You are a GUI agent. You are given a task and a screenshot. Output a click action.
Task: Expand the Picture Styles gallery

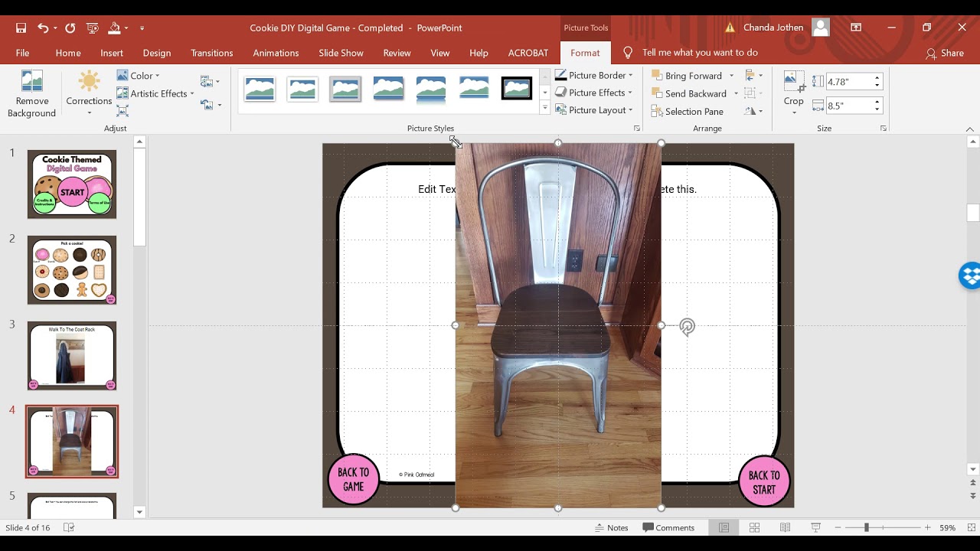coord(545,109)
